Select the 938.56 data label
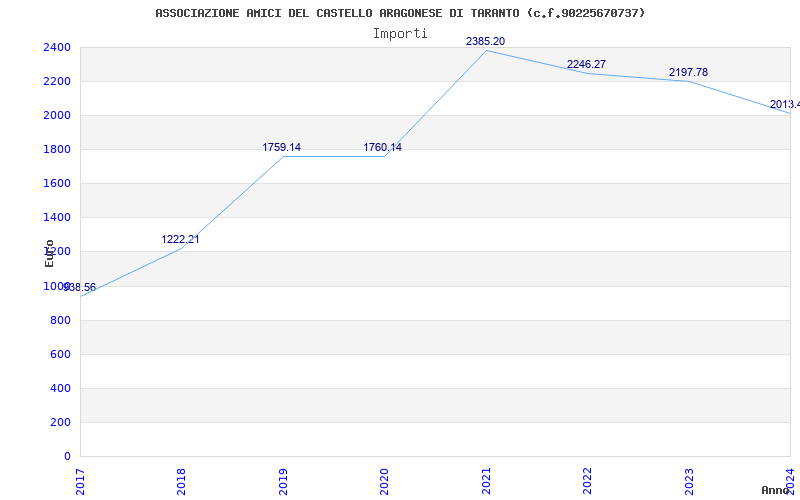 pyautogui.click(x=80, y=288)
